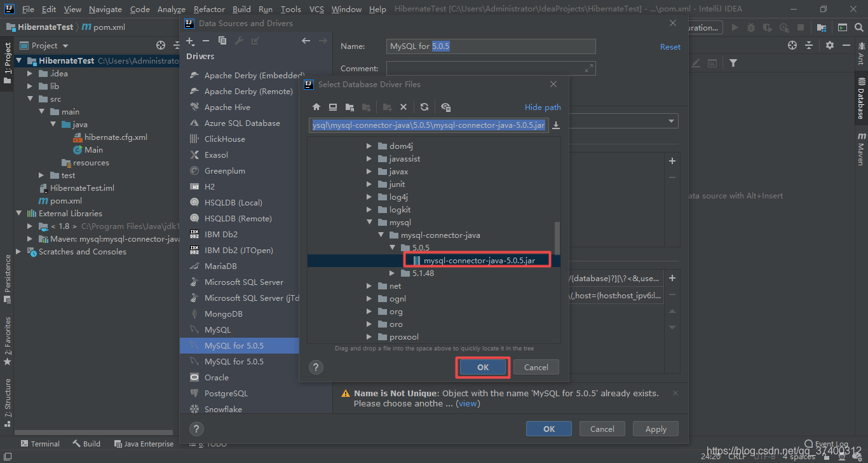
Task: Open Search Everywhere magnifier icon
Action: (860, 27)
